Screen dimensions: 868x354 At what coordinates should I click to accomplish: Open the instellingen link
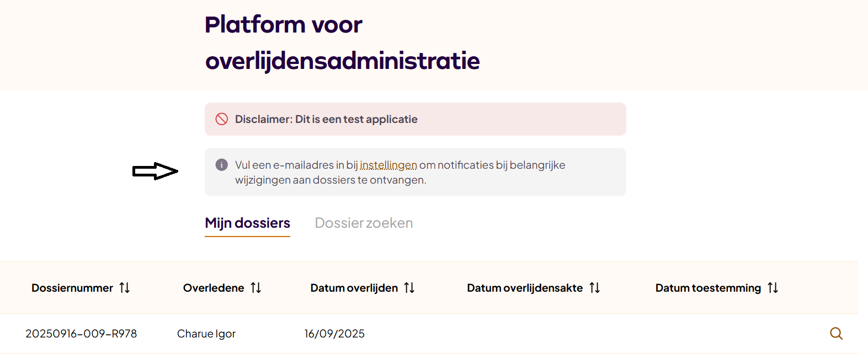[x=389, y=164]
